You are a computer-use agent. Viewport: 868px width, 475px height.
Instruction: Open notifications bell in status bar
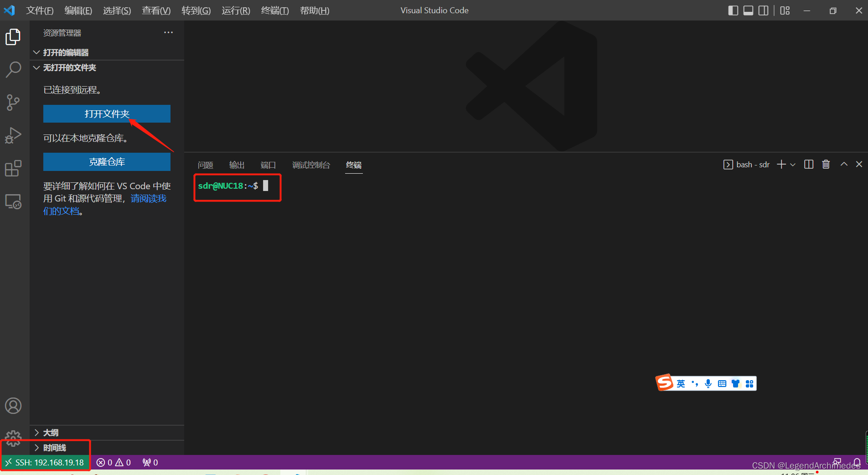click(858, 462)
